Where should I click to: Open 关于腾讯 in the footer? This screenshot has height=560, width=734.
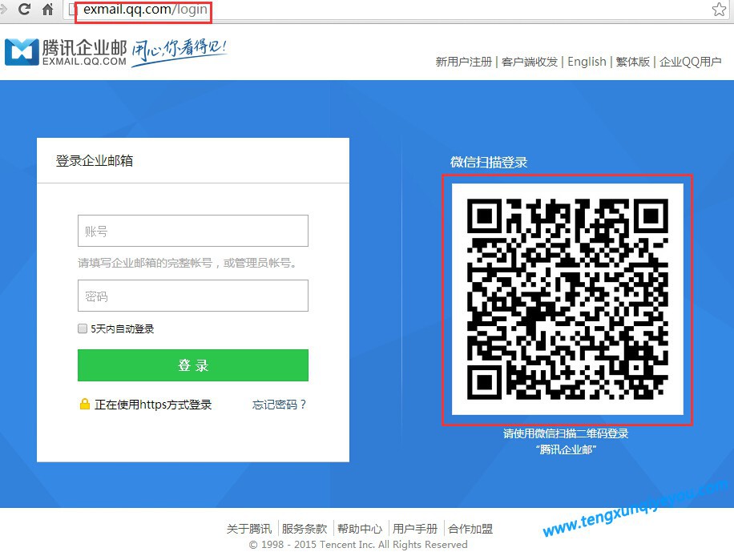[x=249, y=529]
